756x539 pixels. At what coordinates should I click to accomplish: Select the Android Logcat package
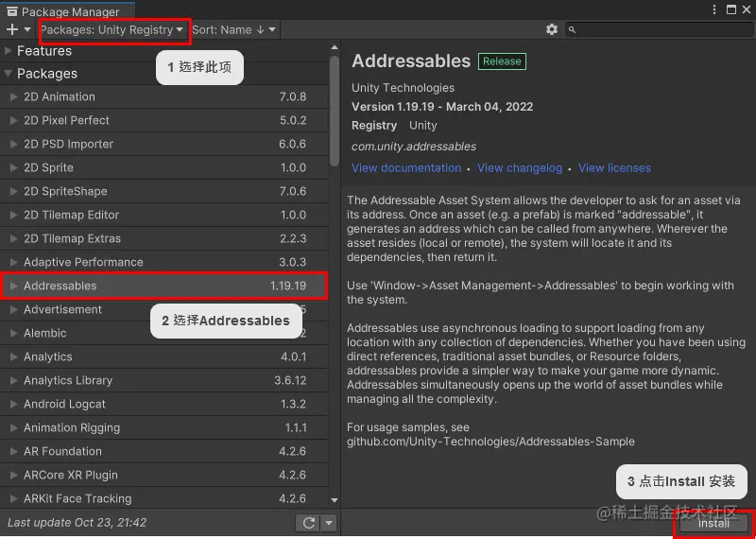(x=163, y=405)
